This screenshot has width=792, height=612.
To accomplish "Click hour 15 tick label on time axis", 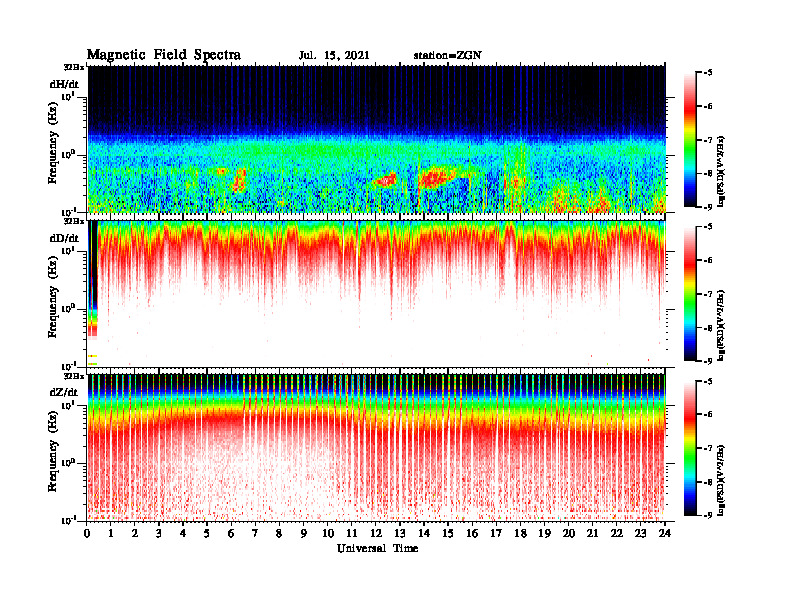I will point(448,533).
